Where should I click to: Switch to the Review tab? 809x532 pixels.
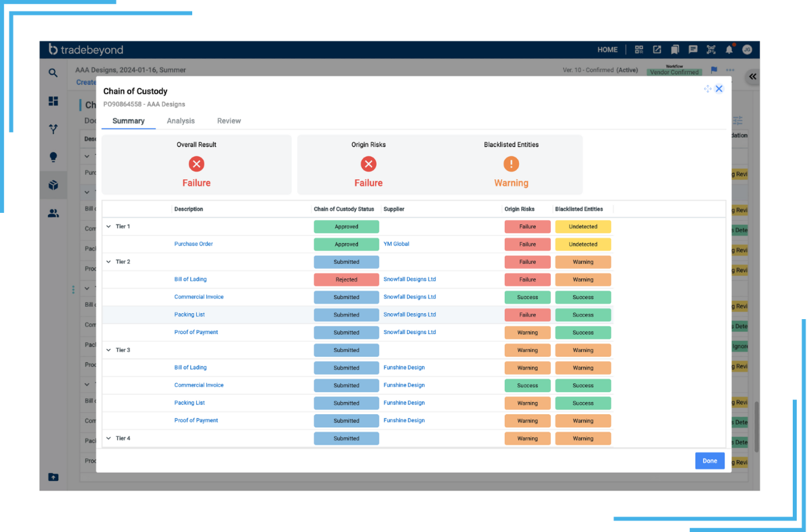click(228, 121)
